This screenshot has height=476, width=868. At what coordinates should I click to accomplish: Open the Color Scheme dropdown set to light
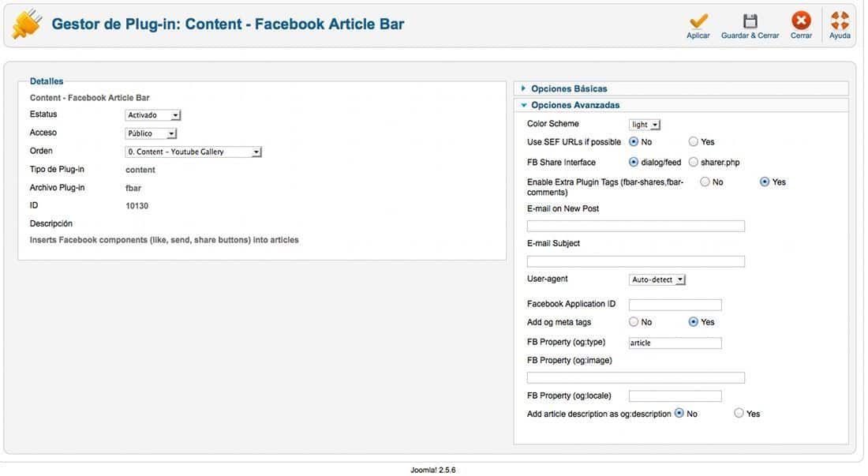[x=645, y=125]
